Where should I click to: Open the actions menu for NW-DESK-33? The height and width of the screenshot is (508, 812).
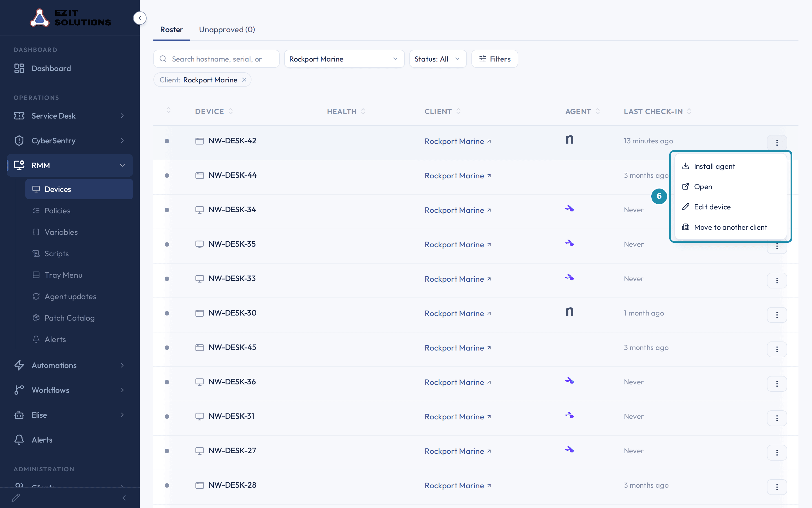(777, 281)
